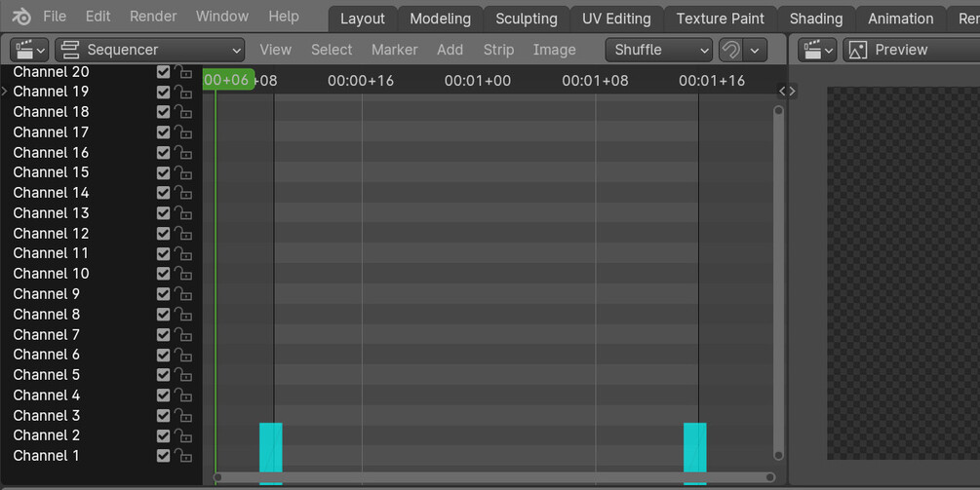The image size is (980, 490).
Task: Open the preview area's editor type icon
Action: 816,50
